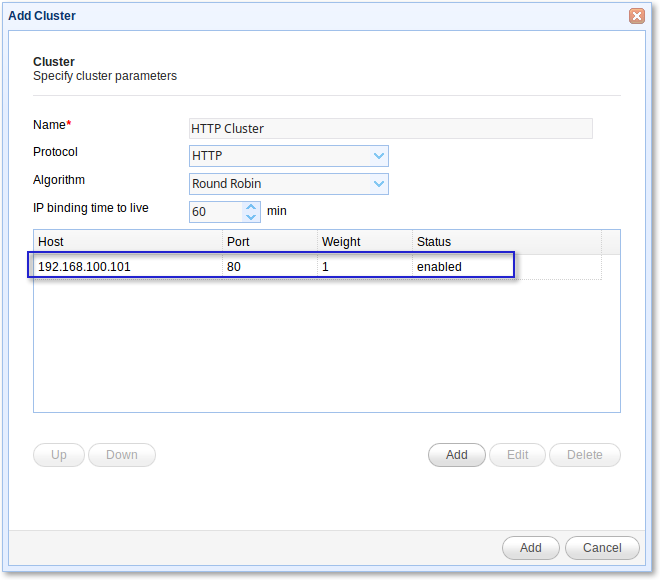Click the Down button
660x580 pixels.
[x=122, y=455]
